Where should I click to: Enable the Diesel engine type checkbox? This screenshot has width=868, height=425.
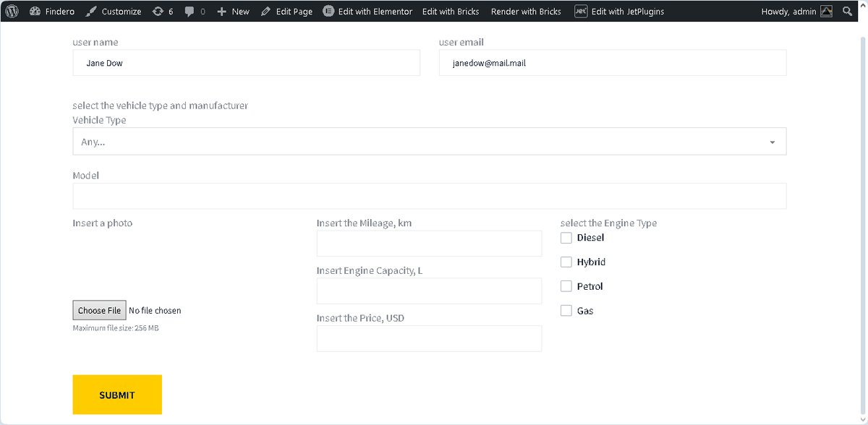tap(566, 237)
